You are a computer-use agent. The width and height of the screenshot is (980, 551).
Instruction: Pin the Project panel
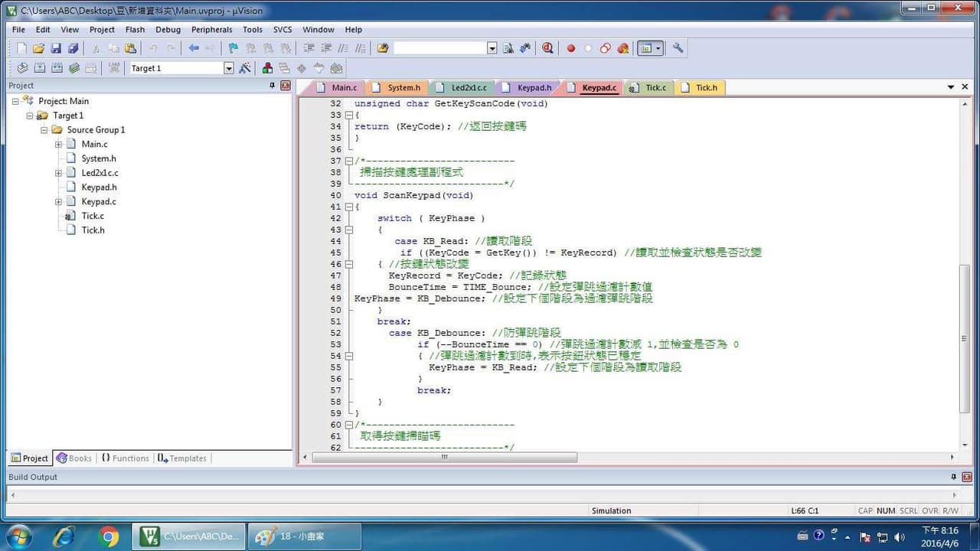272,86
